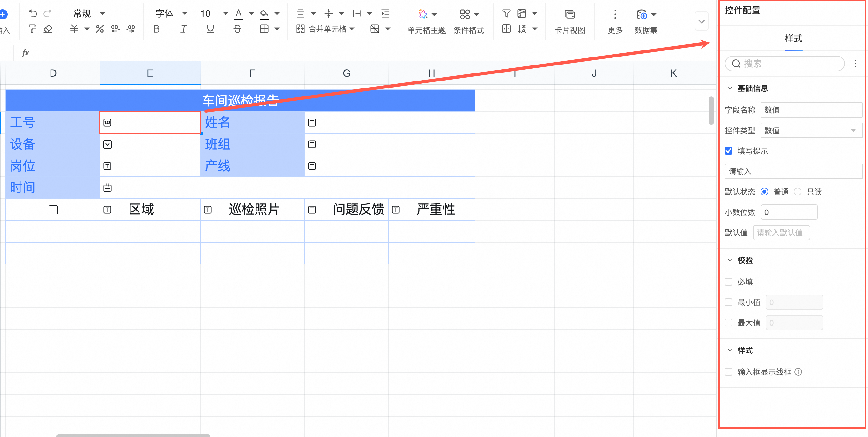Screen dimensions: 868x437
Task: Open the font size dropdown
Action: coord(225,13)
